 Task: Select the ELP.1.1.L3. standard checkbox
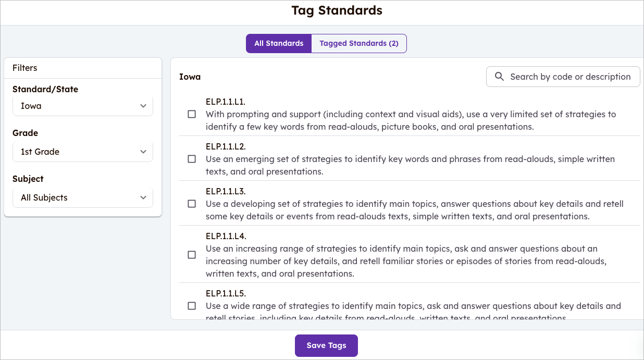[192, 204]
